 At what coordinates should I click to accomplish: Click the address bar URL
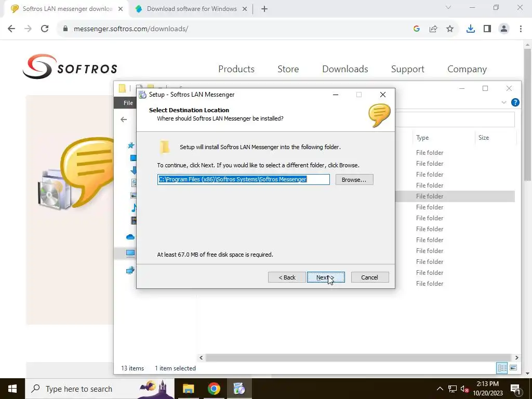click(x=130, y=29)
